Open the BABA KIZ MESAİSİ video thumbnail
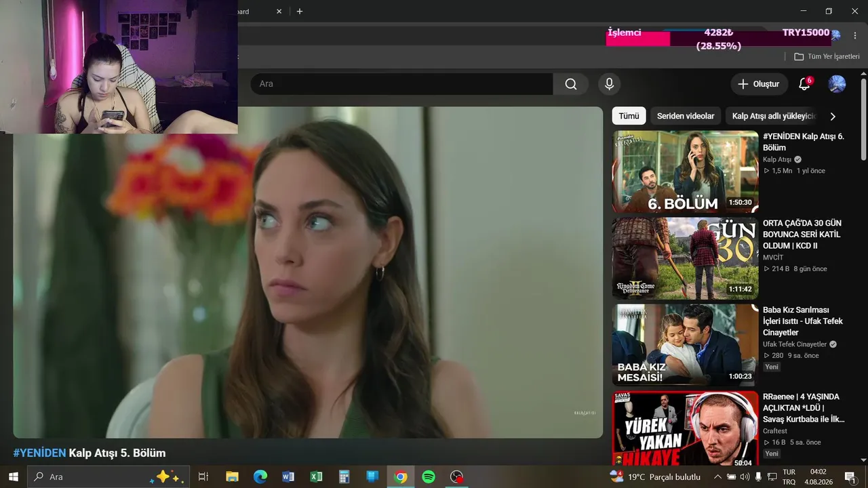The image size is (868, 488). (685, 345)
